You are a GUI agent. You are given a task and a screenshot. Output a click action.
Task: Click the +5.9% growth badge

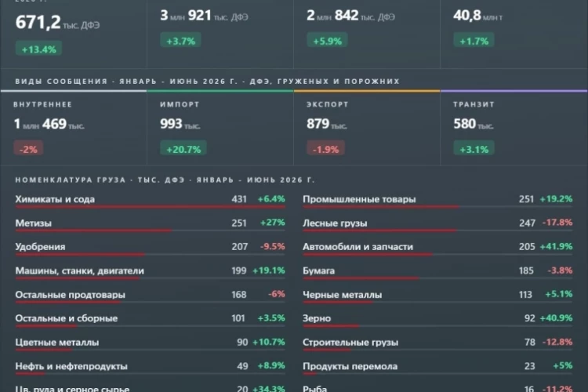coord(327,41)
